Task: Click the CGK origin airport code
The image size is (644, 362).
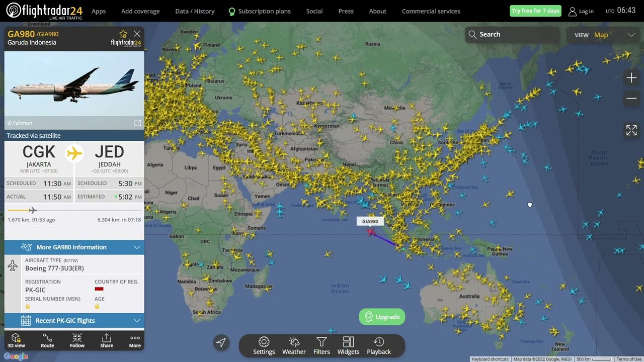Action: (39, 152)
